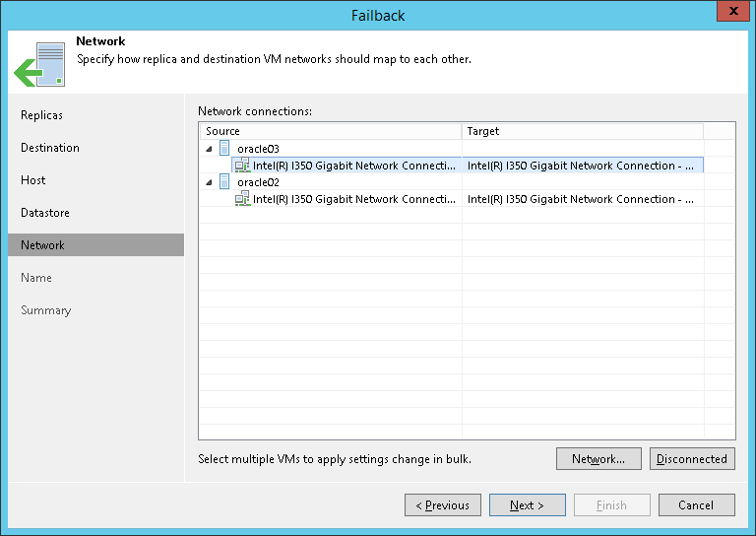Select the oracle02 VM name

(x=258, y=182)
